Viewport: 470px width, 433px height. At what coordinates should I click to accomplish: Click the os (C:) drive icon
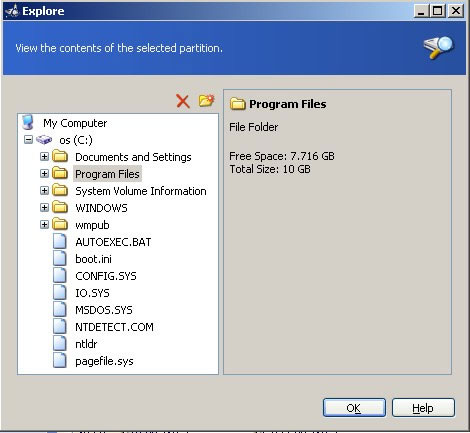click(x=44, y=140)
